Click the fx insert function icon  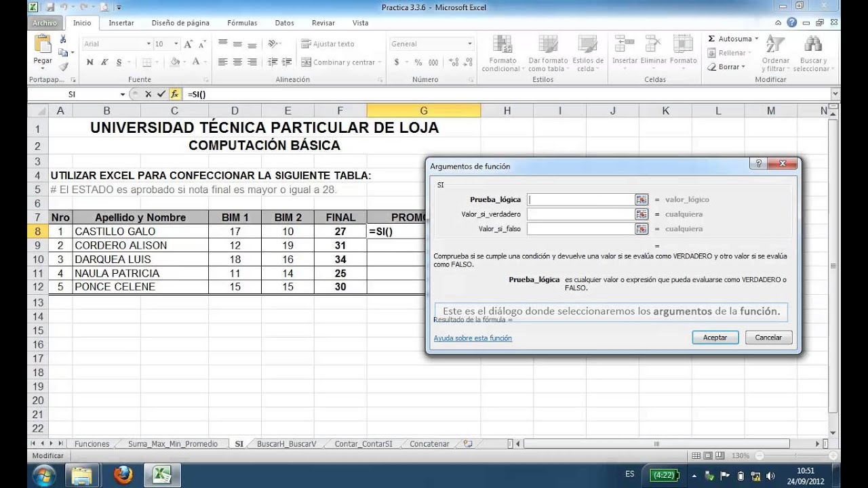coord(174,94)
